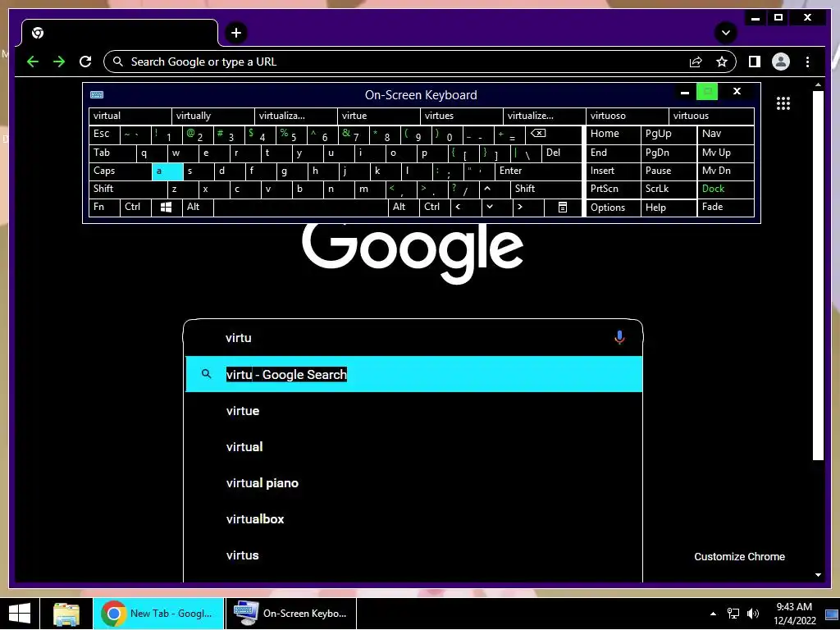840x630 pixels.
Task: Toggle the Nav key on On-Screen Keyboard
Action: [x=725, y=135]
